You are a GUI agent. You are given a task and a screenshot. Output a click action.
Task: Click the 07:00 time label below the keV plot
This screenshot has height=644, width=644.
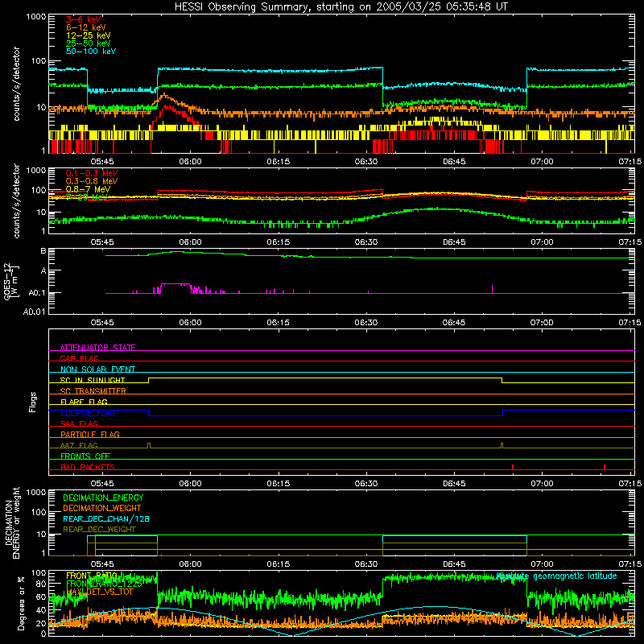click(x=542, y=162)
